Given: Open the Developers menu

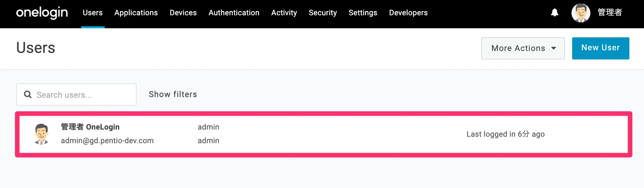Looking at the screenshot, I should tap(408, 13).
